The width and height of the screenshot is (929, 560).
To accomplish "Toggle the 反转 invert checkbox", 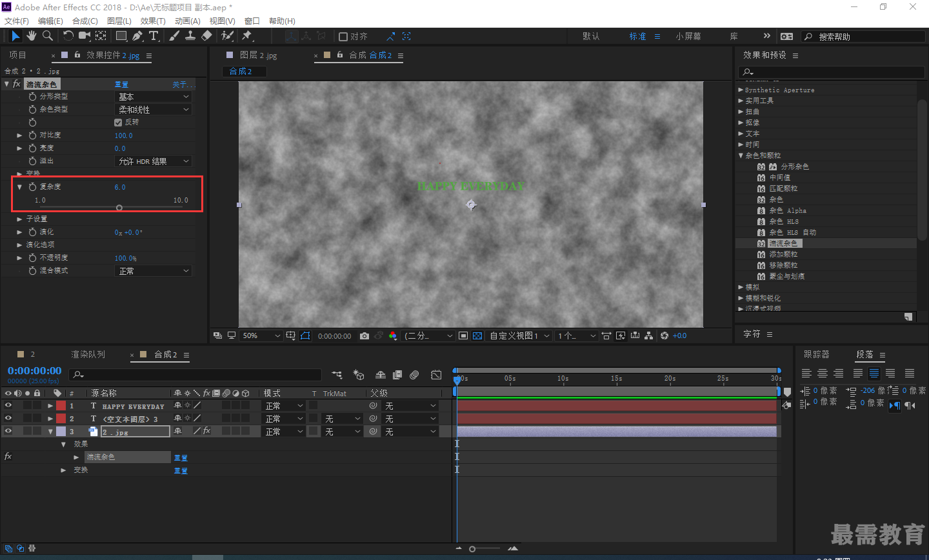I will (x=118, y=123).
